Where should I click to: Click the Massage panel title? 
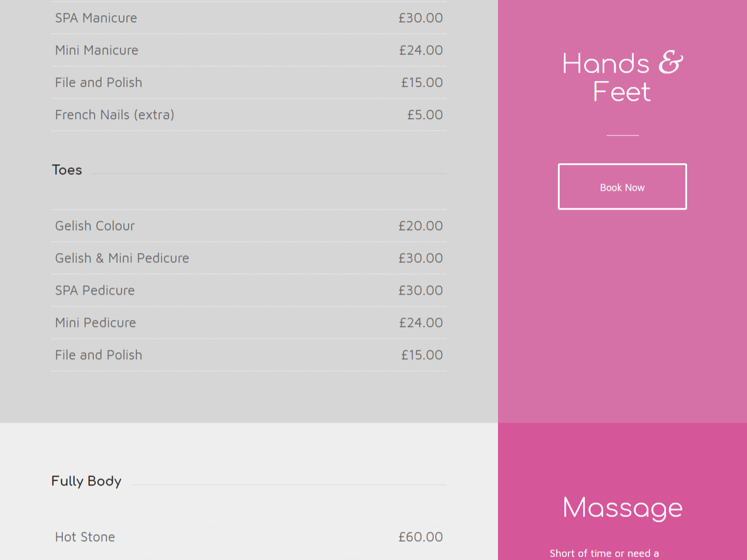click(622, 508)
